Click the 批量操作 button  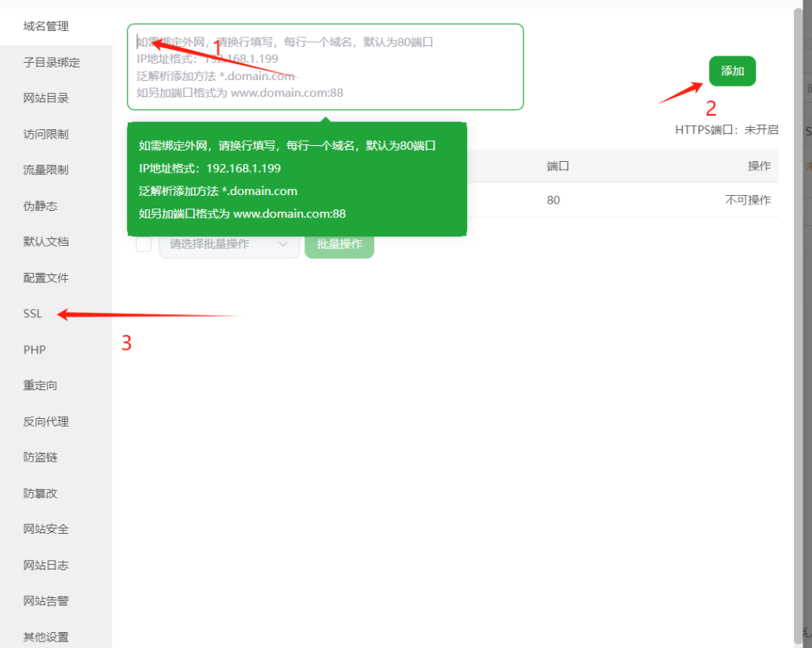(339, 244)
